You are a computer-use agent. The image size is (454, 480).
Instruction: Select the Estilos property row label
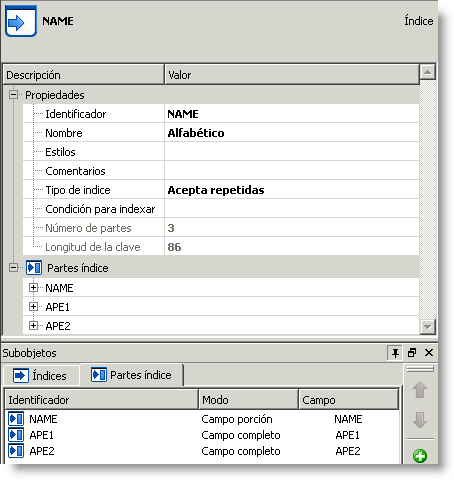(60, 152)
